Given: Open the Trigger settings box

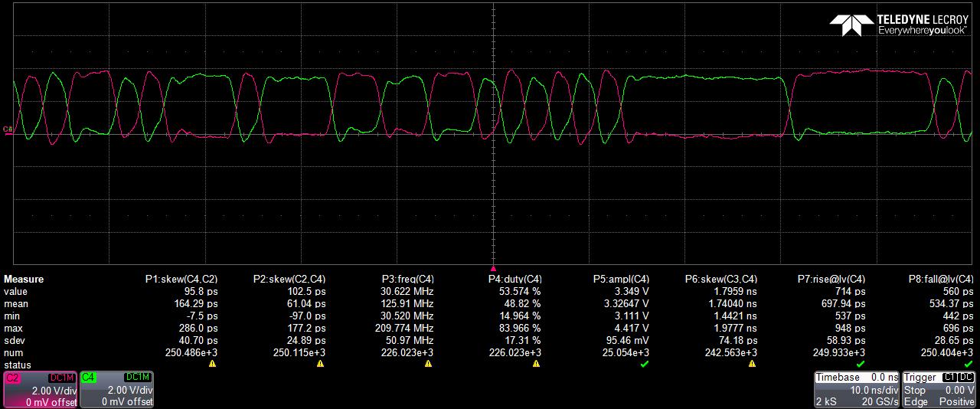Looking at the screenshot, I should click(x=939, y=390).
